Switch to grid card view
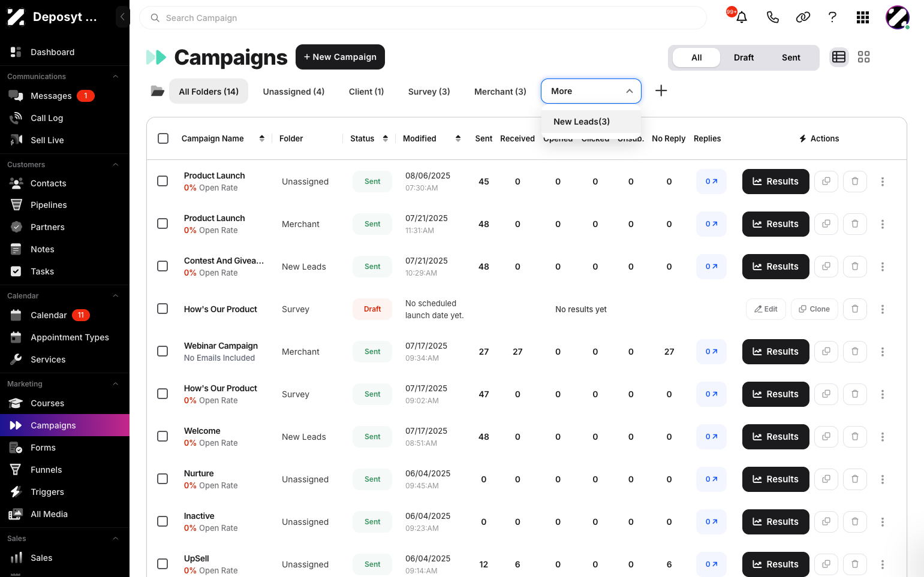Viewport: 924px width, 577px height. (863, 57)
